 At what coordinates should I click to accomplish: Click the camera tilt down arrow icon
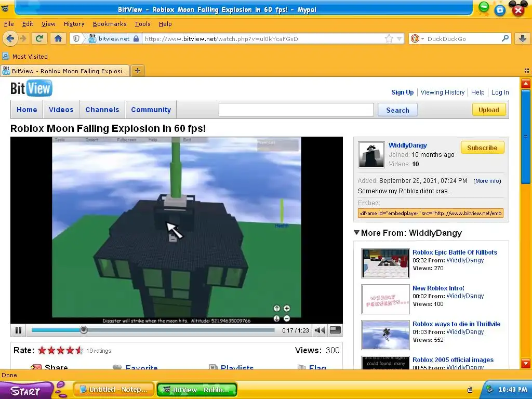[x=276, y=318]
